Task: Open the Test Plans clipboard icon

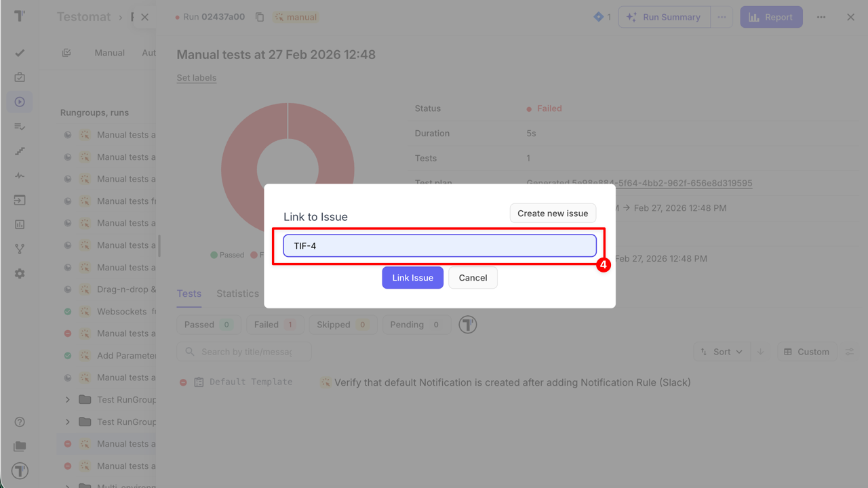Action: pos(19,77)
